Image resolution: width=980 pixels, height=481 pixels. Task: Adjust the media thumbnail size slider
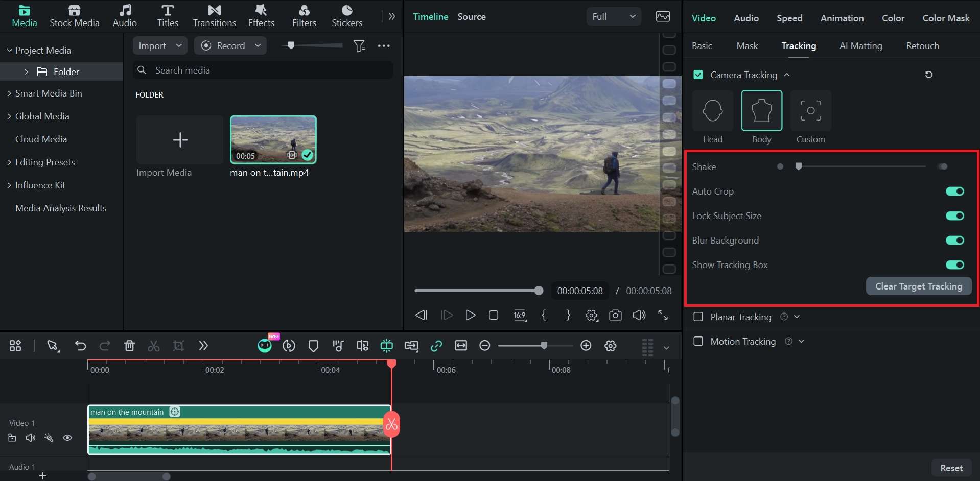[x=312, y=45]
